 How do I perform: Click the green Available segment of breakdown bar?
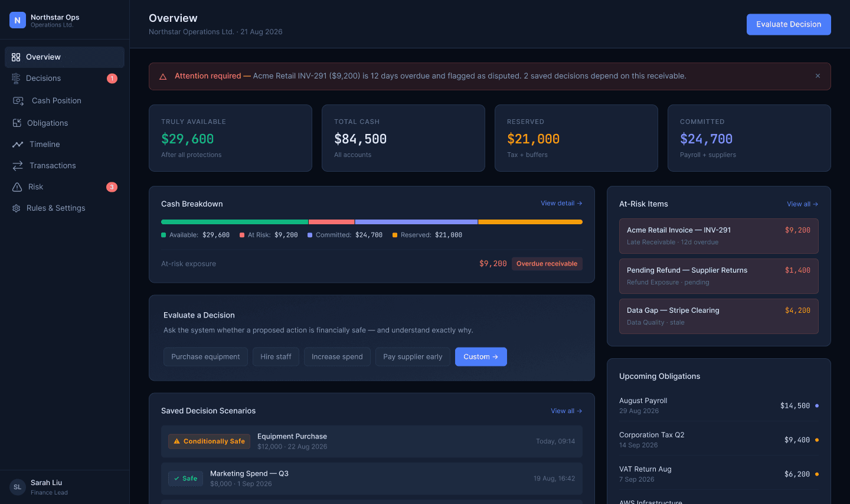coord(235,222)
